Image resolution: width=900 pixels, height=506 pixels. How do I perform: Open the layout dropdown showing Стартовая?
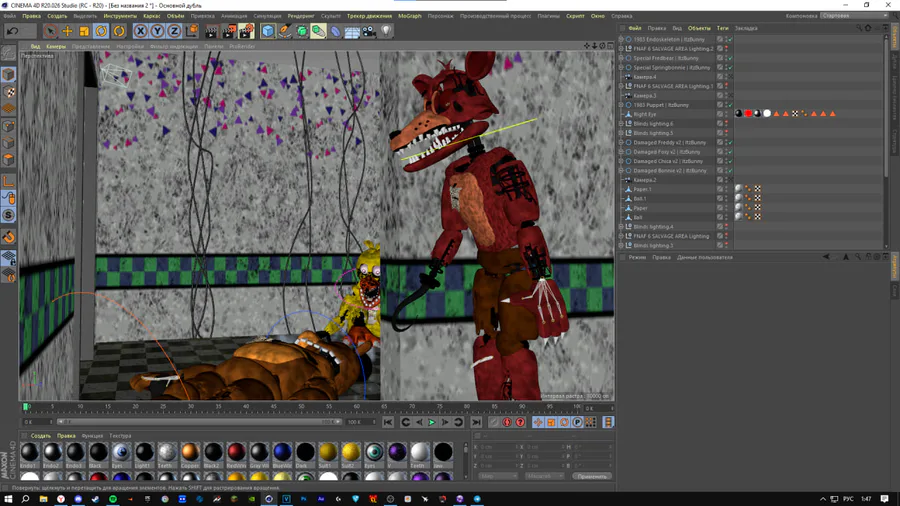point(855,16)
